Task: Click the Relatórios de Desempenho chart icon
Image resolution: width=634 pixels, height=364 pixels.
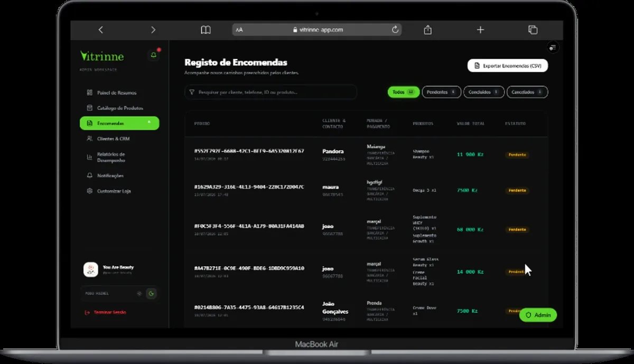Action: click(x=89, y=157)
